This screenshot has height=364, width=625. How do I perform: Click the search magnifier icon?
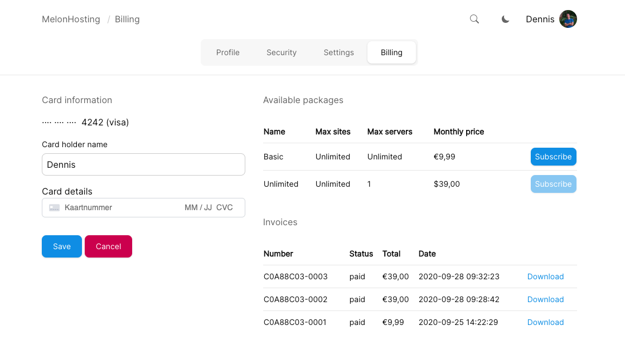[x=474, y=19]
